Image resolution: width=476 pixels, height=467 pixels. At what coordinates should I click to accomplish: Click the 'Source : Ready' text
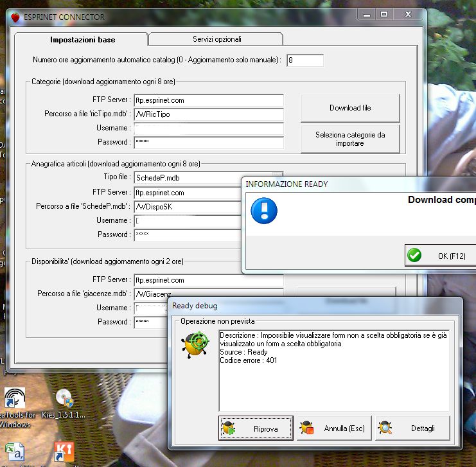pyautogui.click(x=243, y=352)
